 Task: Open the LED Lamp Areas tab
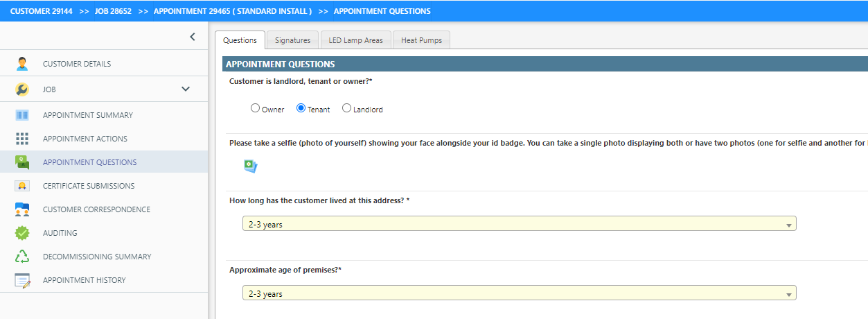point(355,40)
